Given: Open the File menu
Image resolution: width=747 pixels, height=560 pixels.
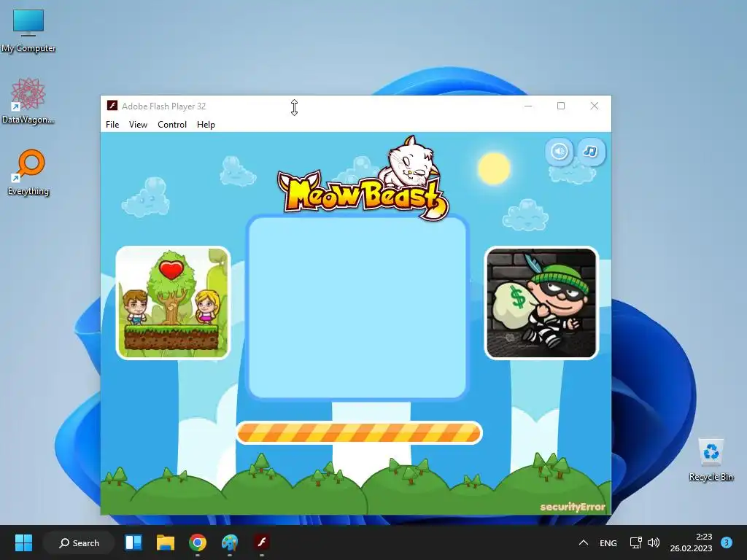Looking at the screenshot, I should [x=112, y=124].
